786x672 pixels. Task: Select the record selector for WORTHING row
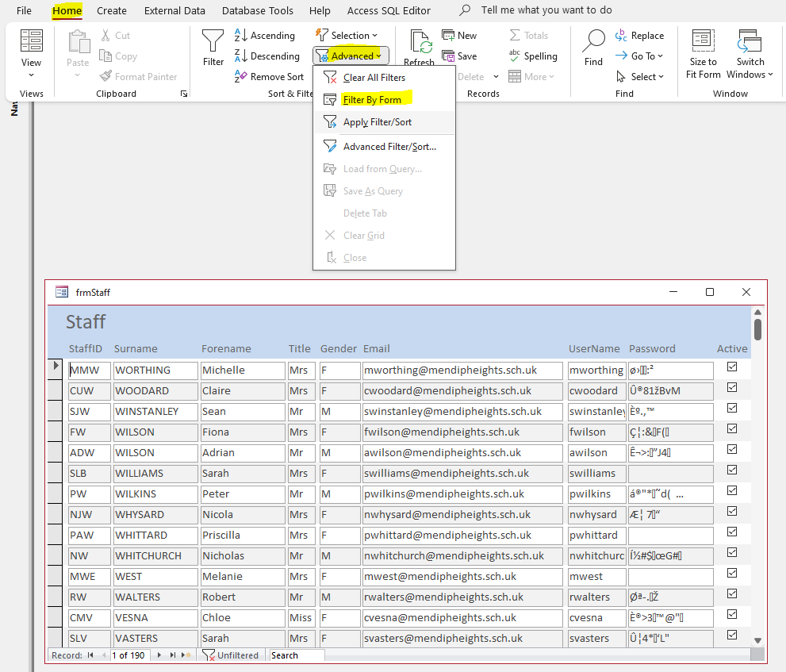(x=55, y=369)
